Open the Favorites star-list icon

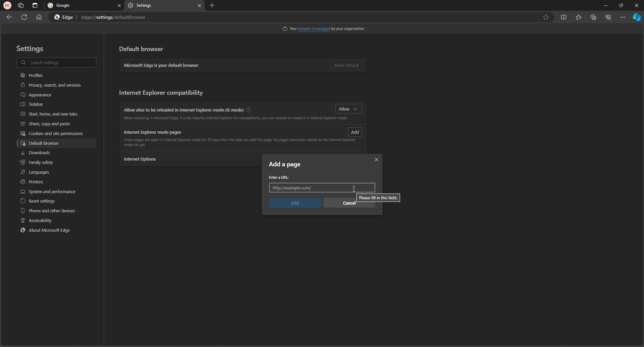[x=578, y=17]
